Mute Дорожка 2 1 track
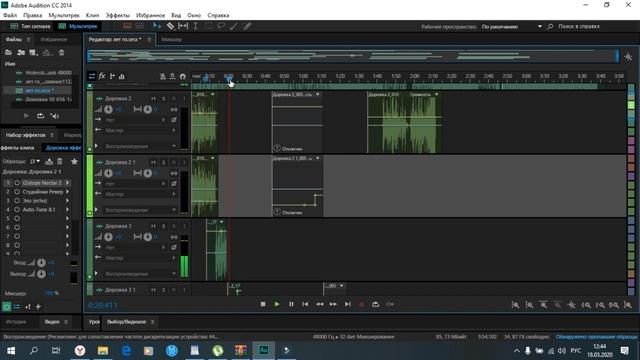640x360 pixels. pyautogui.click(x=153, y=162)
